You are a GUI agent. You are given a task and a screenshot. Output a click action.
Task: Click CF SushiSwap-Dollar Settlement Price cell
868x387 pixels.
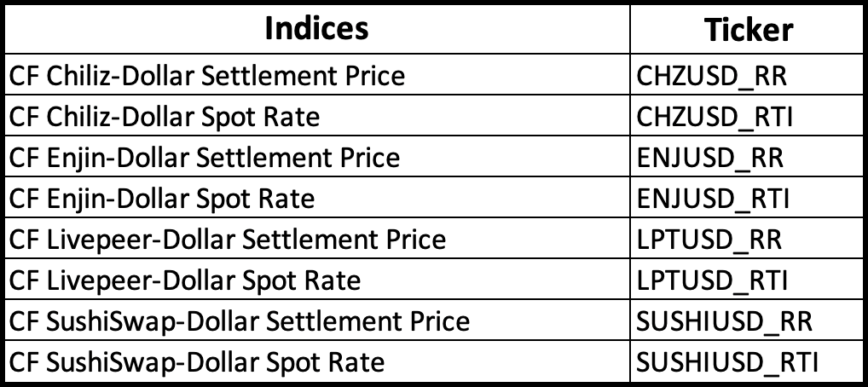(x=317, y=320)
